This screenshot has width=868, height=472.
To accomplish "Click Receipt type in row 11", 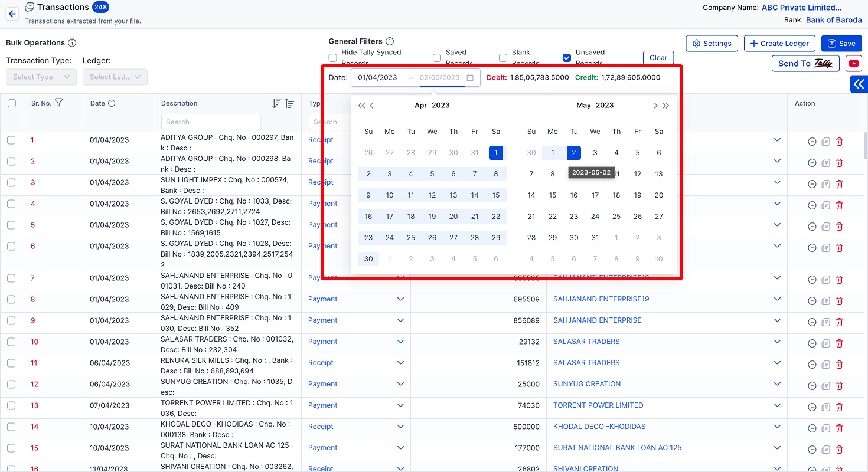I will [321, 363].
